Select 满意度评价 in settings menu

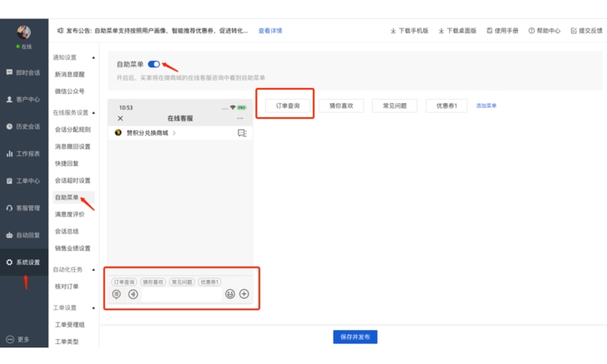point(70,214)
